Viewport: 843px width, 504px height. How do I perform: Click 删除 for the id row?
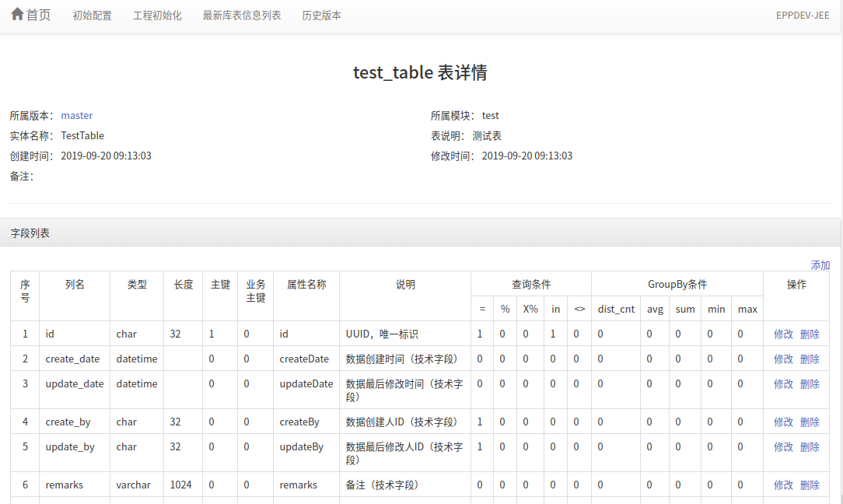click(x=810, y=334)
